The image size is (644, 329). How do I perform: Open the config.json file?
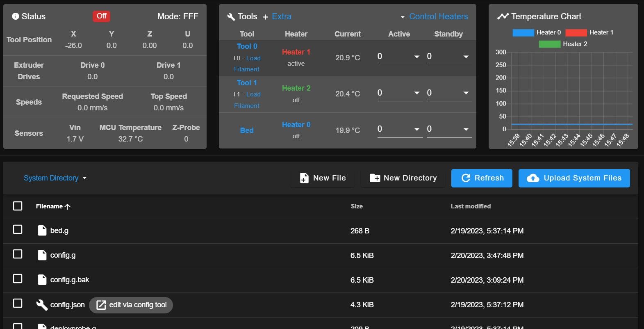[x=67, y=305]
